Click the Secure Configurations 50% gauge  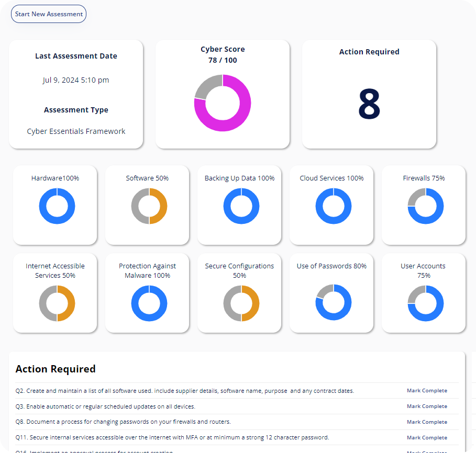239,303
